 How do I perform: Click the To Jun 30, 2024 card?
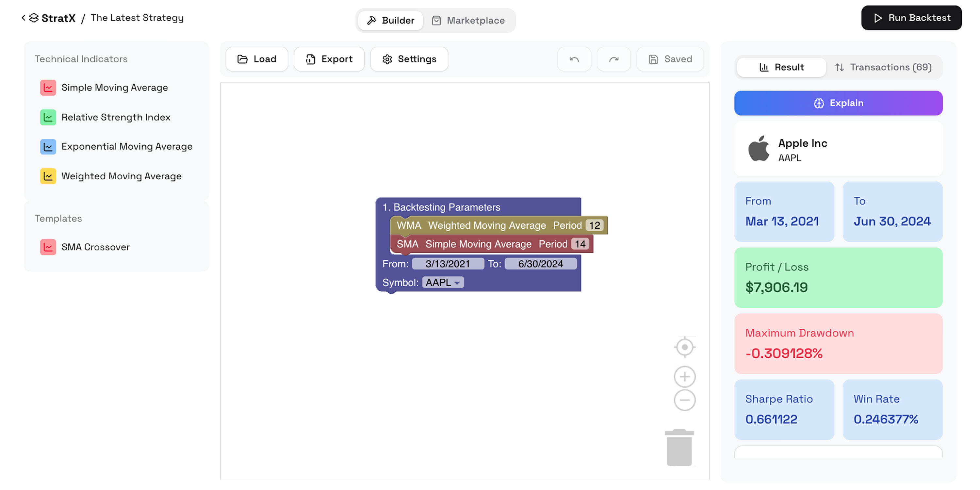[892, 212]
